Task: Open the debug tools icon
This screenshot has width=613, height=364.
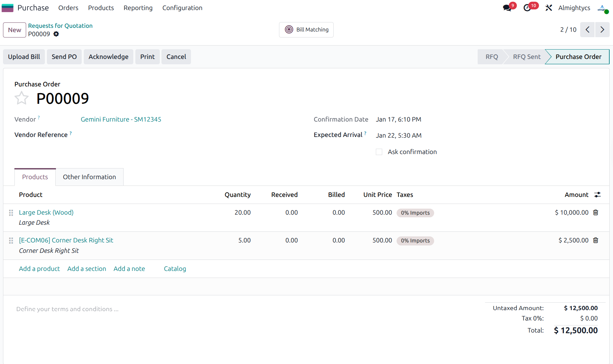Action: (x=549, y=8)
